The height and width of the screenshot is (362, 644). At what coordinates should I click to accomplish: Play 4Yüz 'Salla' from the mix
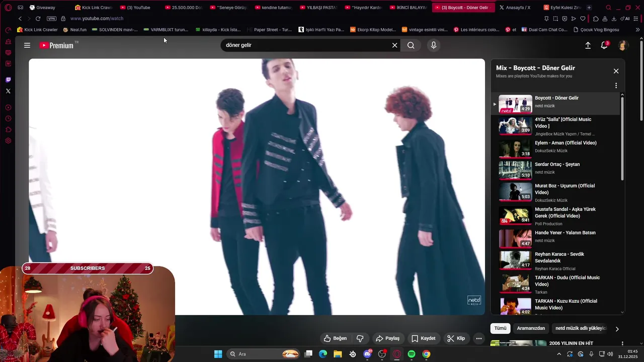[556, 126]
